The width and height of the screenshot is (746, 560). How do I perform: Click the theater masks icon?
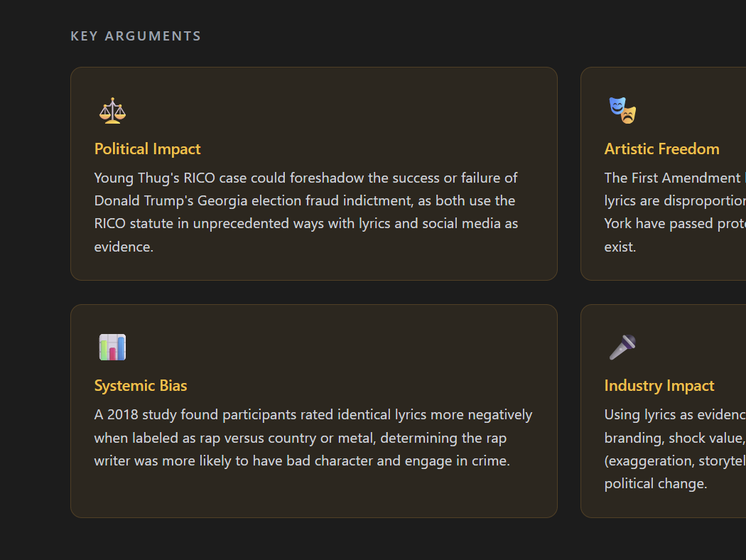tap(622, 111)
